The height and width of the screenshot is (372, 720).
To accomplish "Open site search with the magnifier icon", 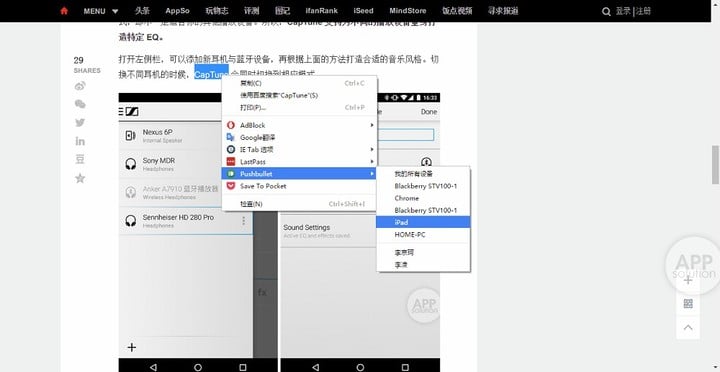I will (606, 11).
